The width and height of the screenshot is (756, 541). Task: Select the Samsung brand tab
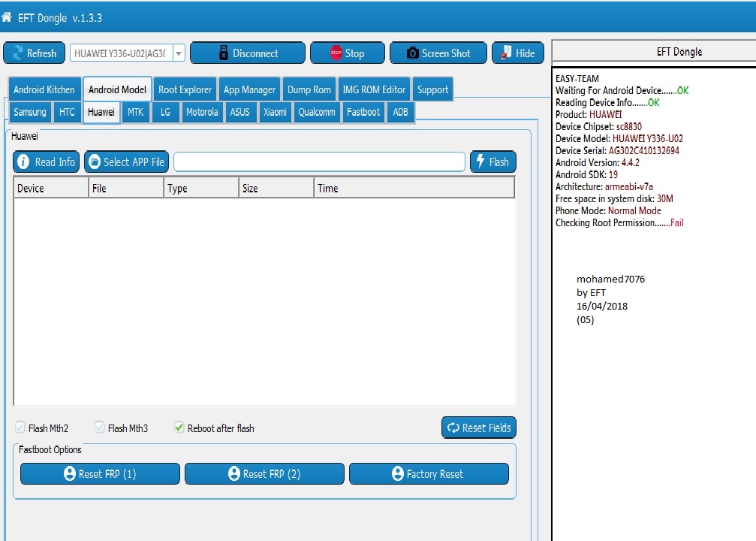point(30,112)
